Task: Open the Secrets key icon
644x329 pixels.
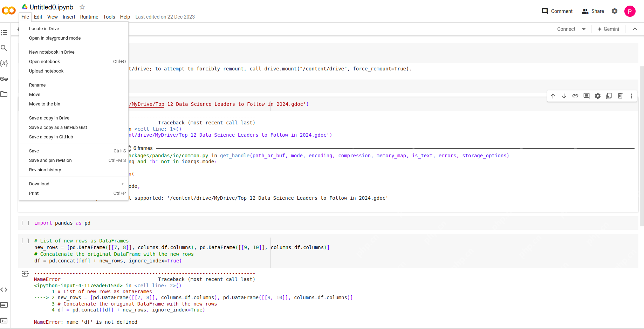Action: point(4,79)
